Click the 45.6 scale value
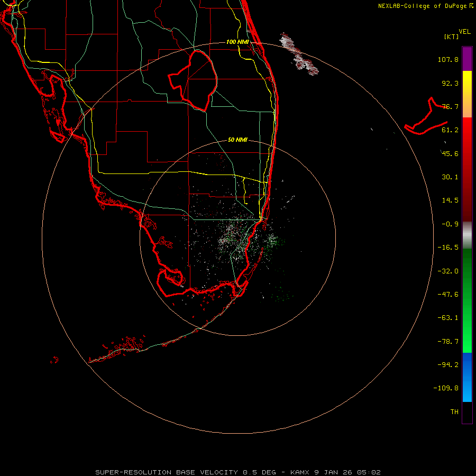This screenshot has height=476, width=476. [x=450, y=153]
